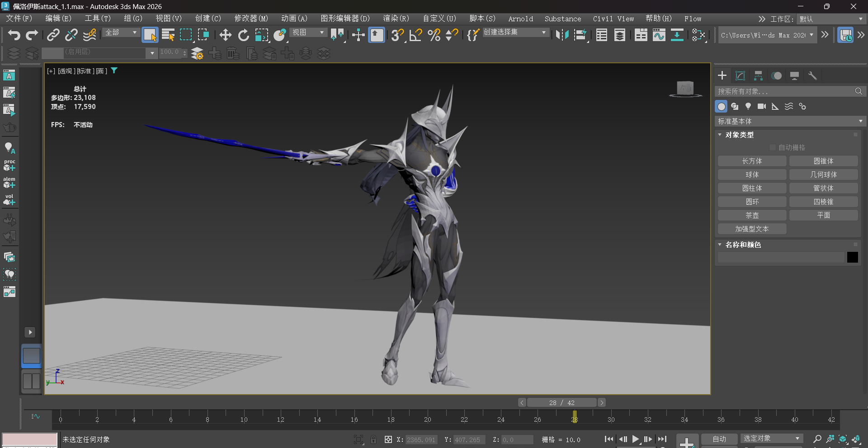The width and height of the screenshot is (868, 448).
Task: Click the 球体 sphere button
Action: tap(752, 174)
